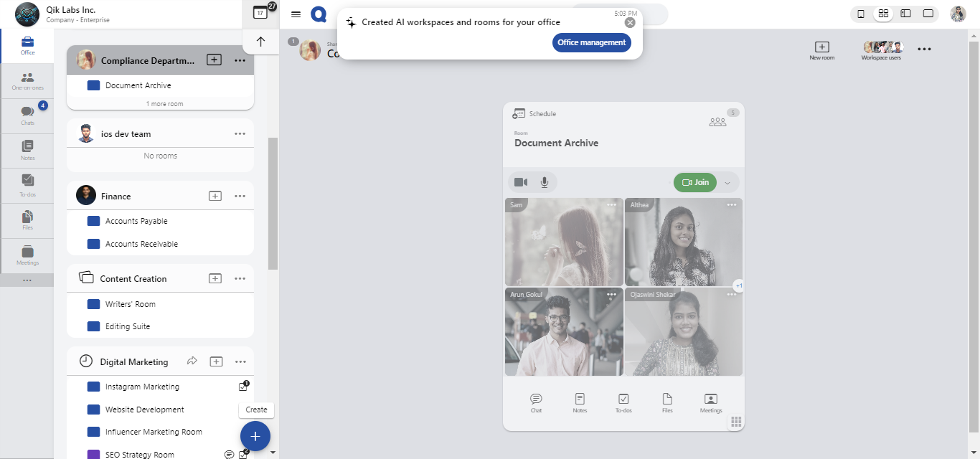Click the Share icon for Digital Marketing
This screenshot has width=980, height=459.
coord(192,361)
